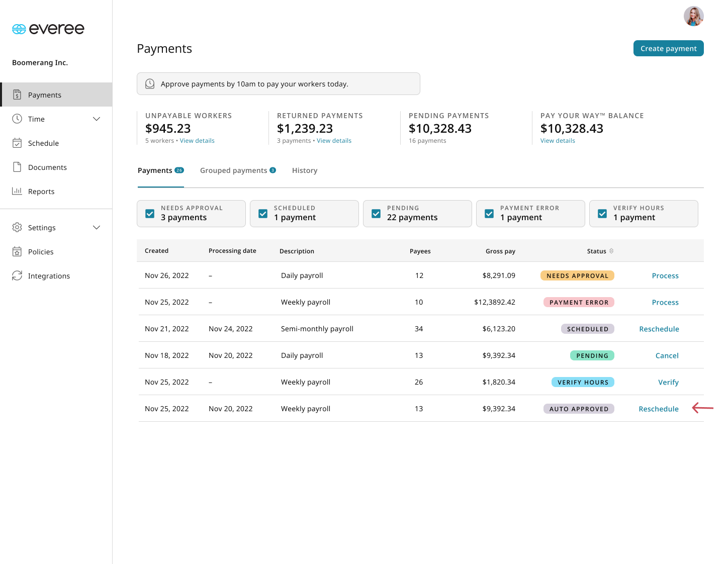Click the Integrations sync icon
Screen dimensions: 728x564
[17, 275]
